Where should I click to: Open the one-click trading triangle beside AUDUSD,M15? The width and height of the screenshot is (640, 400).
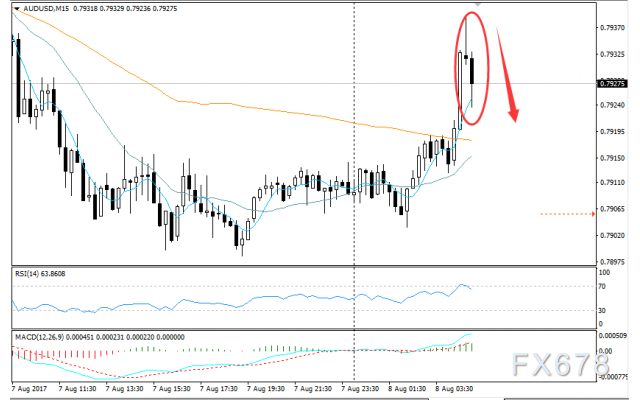(17, 8)
